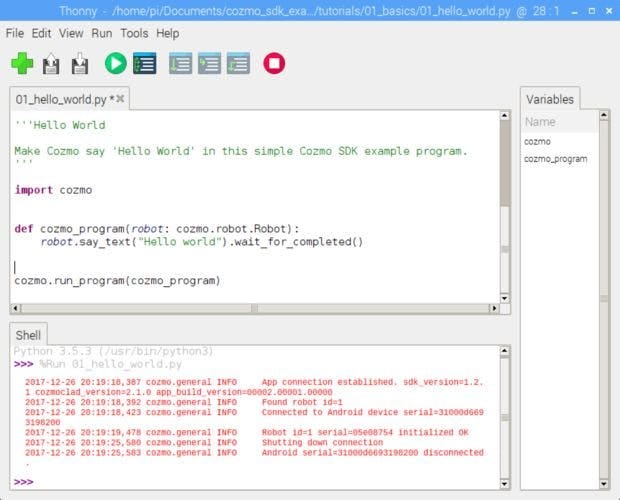The height and width of the screenshot is (500, 620).
Task: Click the Step Over debug icon
Action: (181, 63)
